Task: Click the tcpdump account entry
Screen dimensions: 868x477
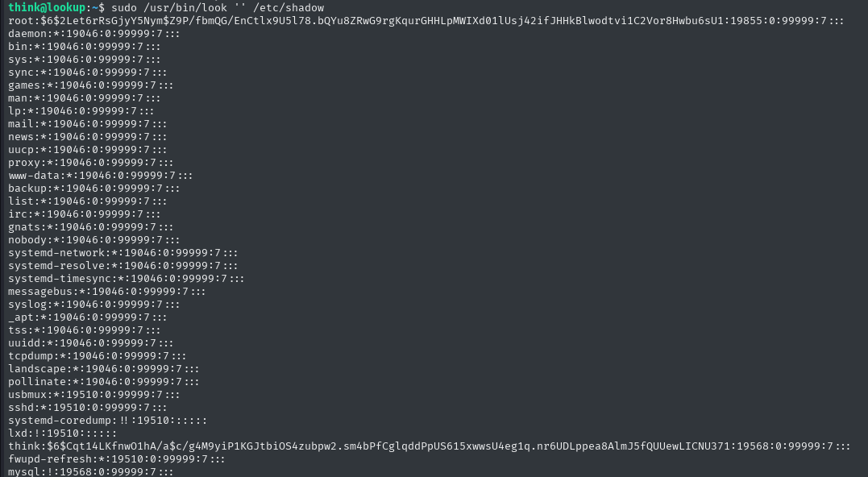Action: [x=98, y=356]
